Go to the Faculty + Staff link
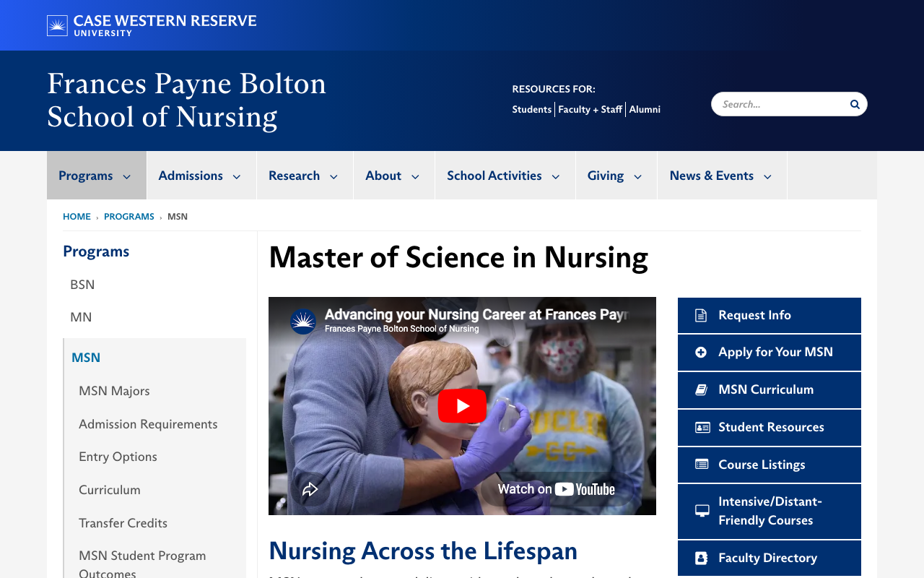The image size is (924, 578). [590, 109]
